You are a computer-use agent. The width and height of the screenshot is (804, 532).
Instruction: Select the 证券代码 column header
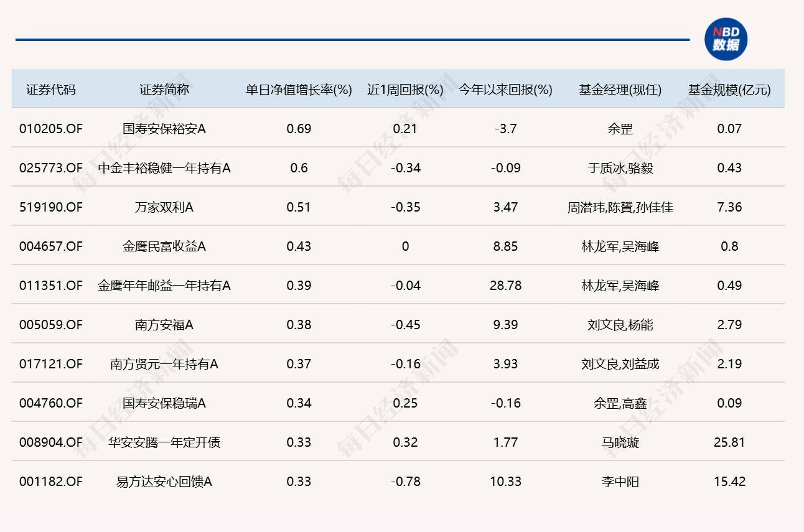tap(51, 90)
